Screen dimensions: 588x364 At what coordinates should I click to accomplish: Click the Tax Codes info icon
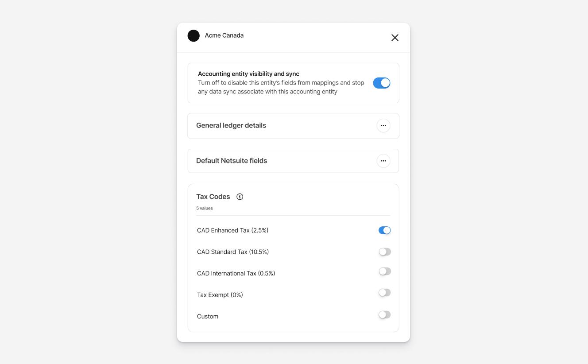tap(240, 197)
